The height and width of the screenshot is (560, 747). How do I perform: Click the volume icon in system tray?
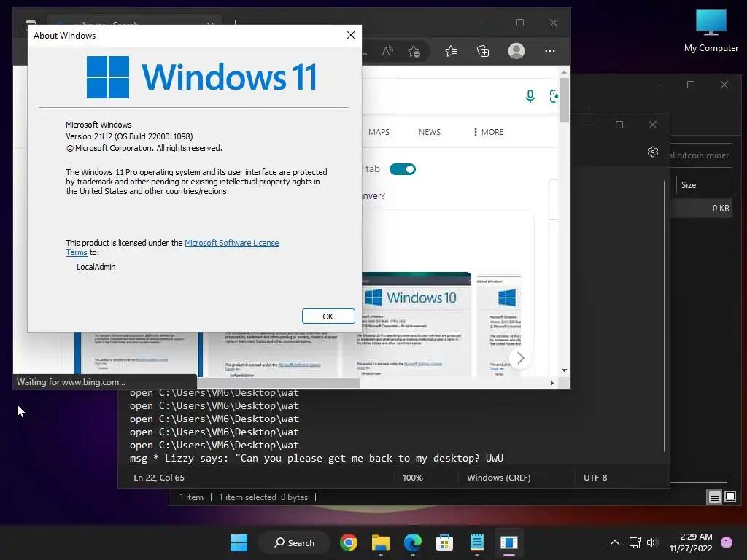652,542
